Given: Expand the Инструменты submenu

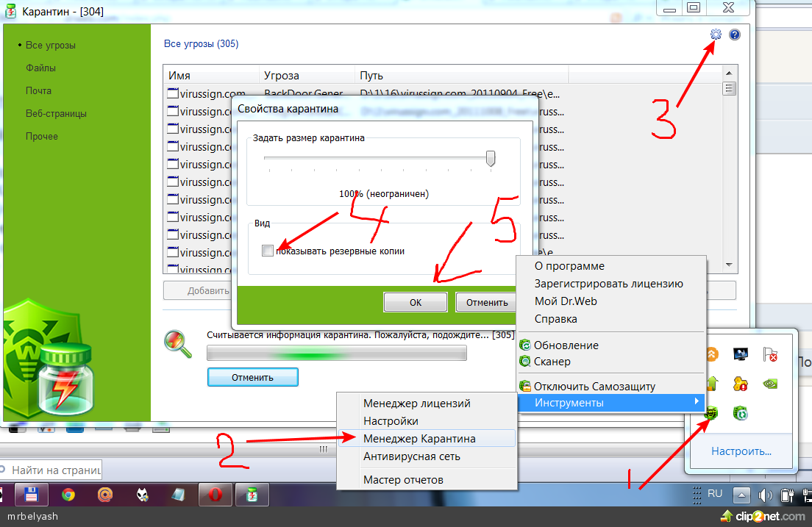Looking at the screenshot, I should (612, 403).
